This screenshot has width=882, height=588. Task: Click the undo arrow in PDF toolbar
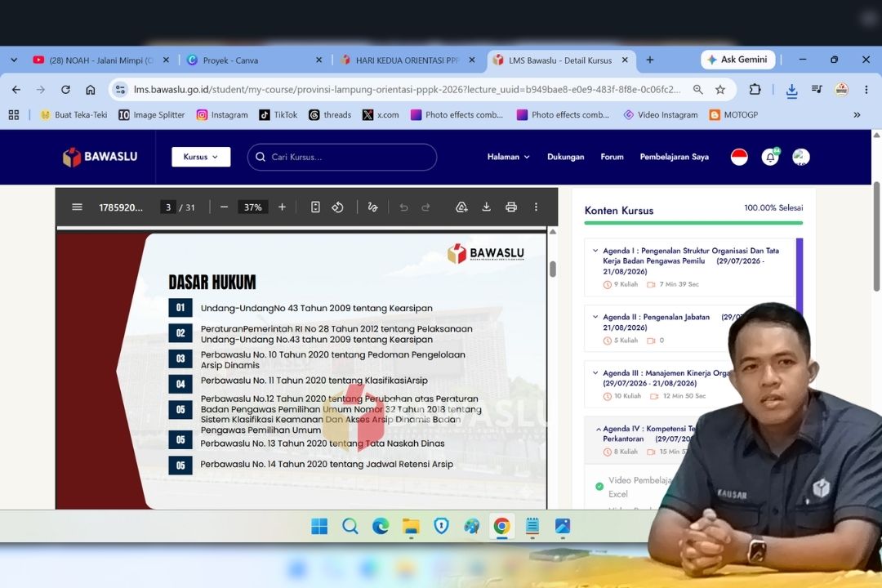click(403, 207)
